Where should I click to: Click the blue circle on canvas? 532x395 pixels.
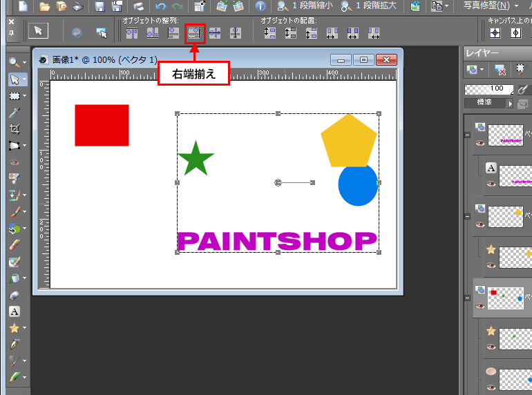point(358,186)
